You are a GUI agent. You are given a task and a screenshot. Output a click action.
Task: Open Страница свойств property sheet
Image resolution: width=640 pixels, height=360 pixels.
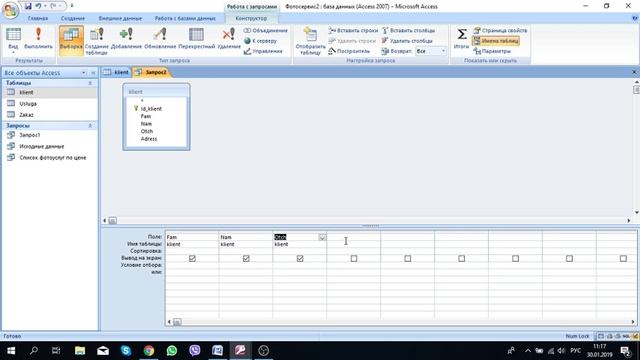tap(500, 31)
